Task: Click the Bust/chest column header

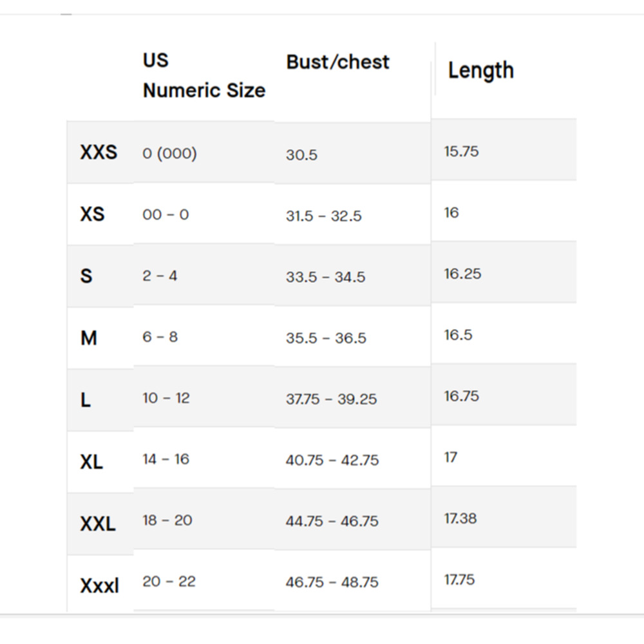Action: coord(337,62)
